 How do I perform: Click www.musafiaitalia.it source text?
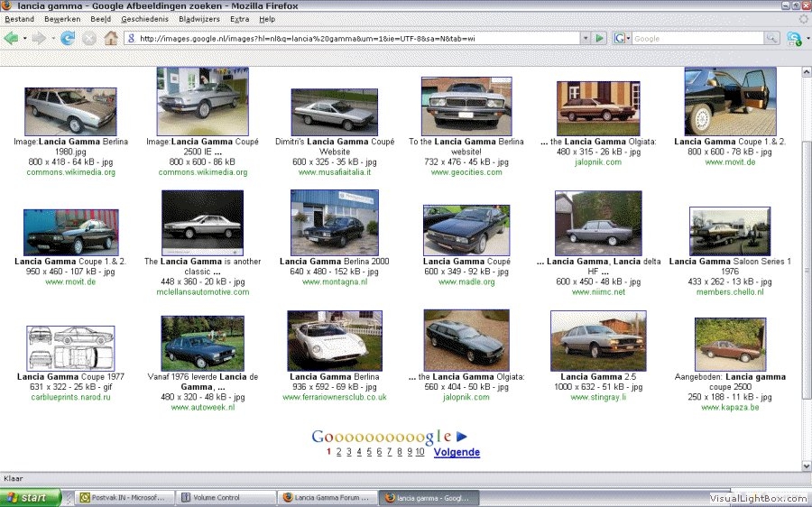click(x=335, y=172)
